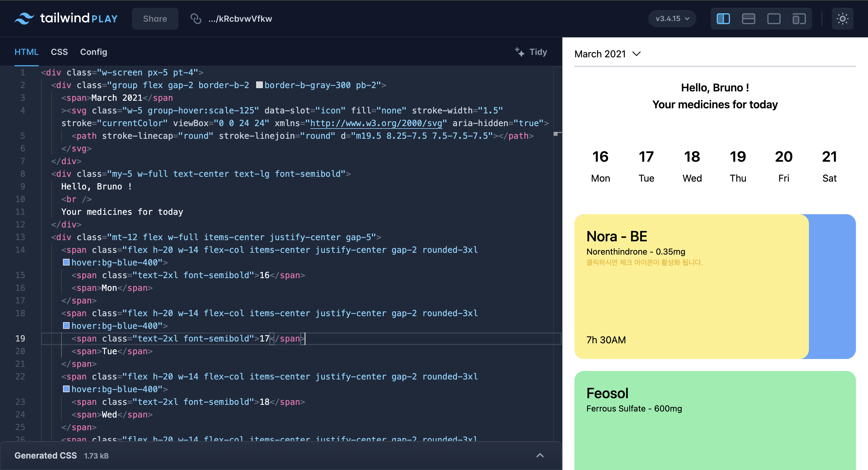Click the hover:bg-blue-400 swatch after line 14
The width and height of the screenshot is (868, 470).
[x=66, y=262]
